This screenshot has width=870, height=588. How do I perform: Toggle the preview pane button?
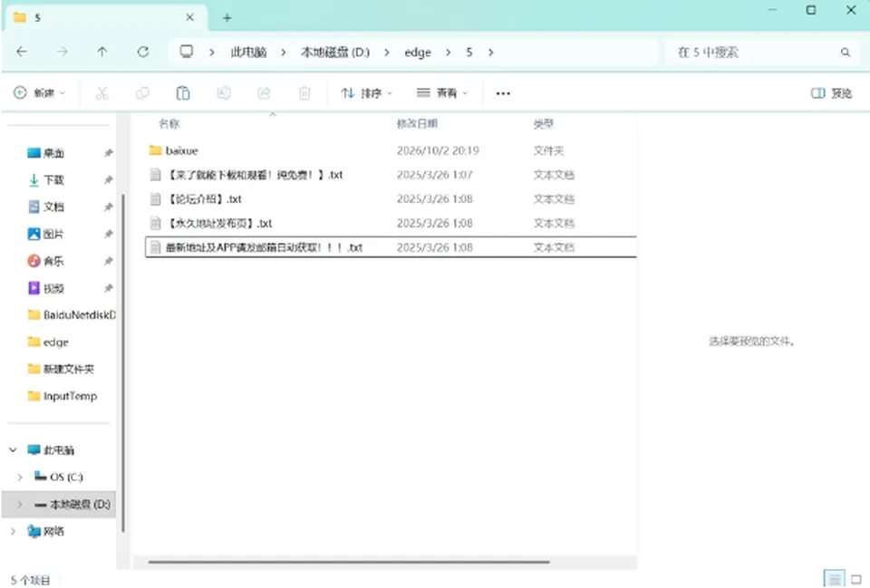click(831, 93)
